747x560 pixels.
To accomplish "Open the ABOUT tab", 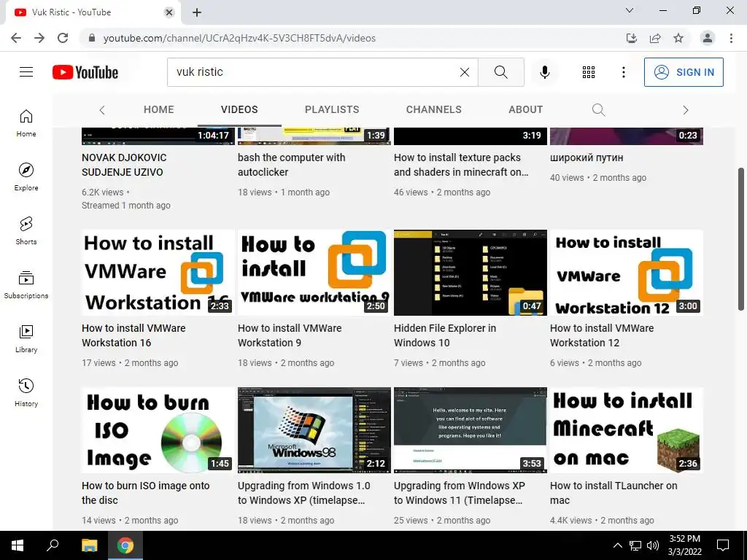I will [525, 109].
